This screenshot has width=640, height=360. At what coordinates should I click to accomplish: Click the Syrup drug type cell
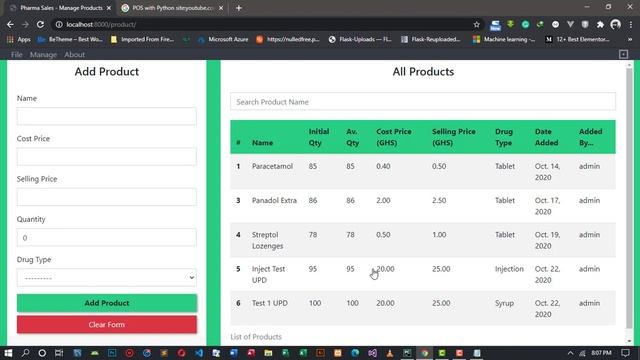tap(504, 303)
